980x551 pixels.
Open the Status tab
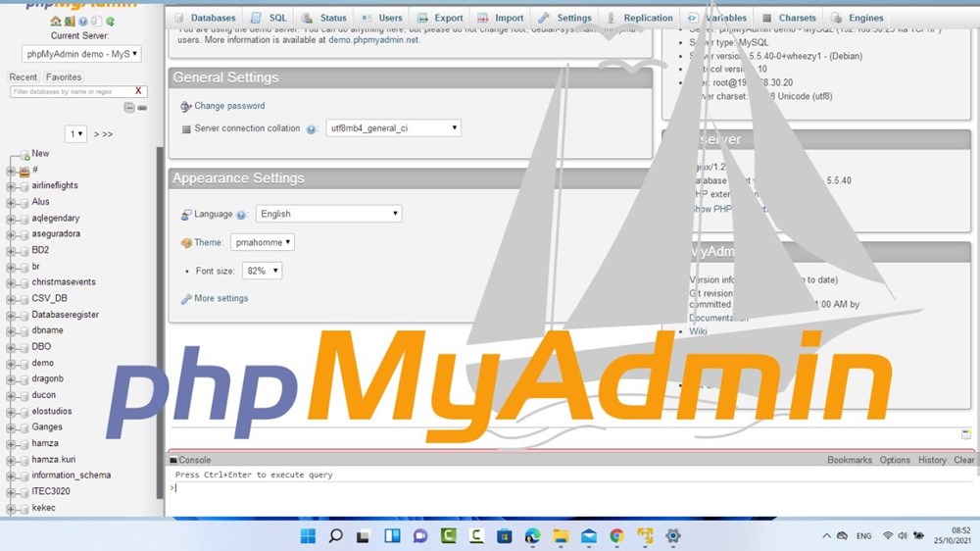(x=323, y=18)
